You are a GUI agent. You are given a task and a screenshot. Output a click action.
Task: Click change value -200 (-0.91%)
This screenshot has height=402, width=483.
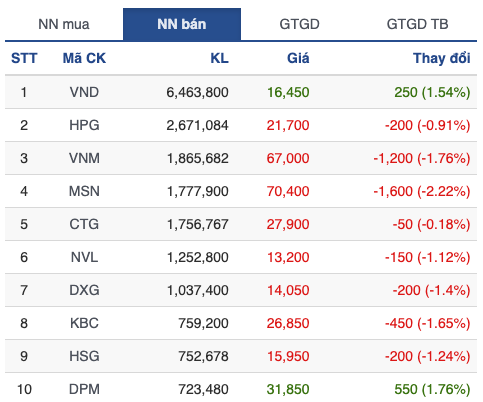[428, 125]
